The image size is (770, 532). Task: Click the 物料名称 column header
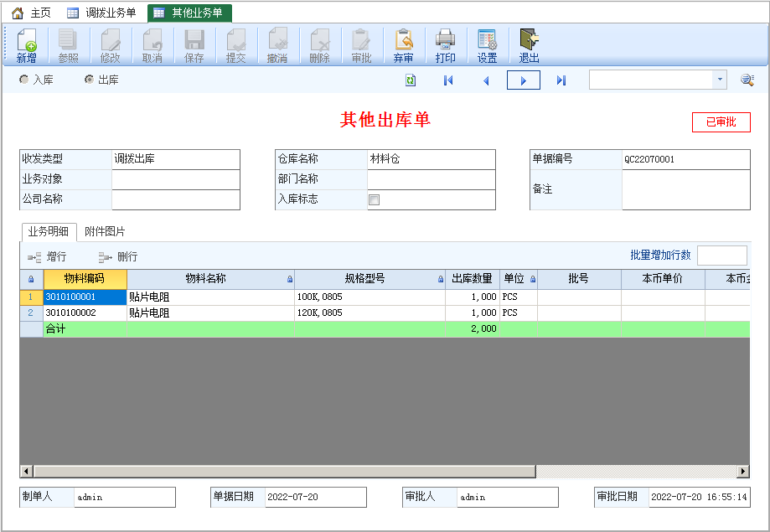point(210,279)
